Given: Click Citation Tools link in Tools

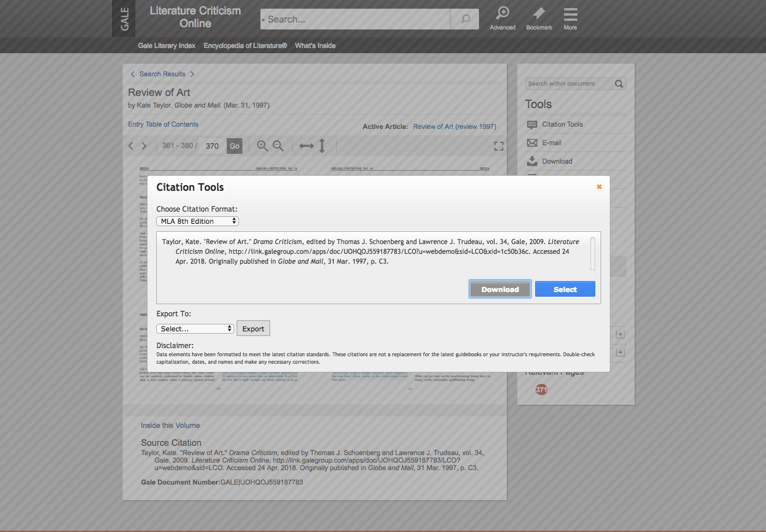Looking at the screenshot, I should pos(562,124).
